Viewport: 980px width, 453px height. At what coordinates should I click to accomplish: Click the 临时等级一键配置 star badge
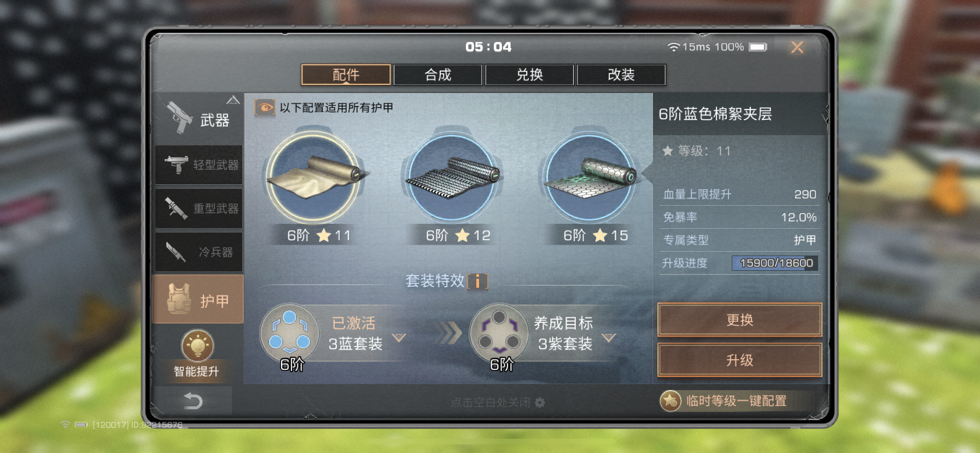pyautogui.click(x=670, y=401)
